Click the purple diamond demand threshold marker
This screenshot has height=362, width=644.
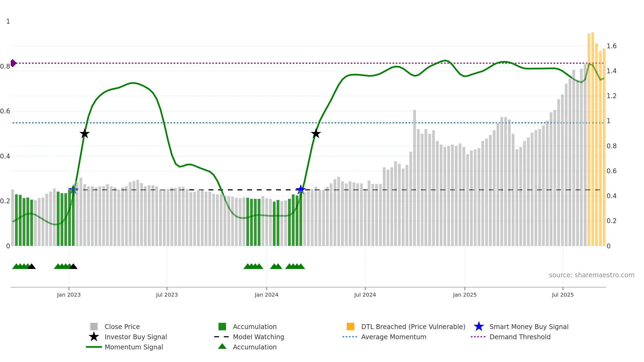(x=13, y=63)
